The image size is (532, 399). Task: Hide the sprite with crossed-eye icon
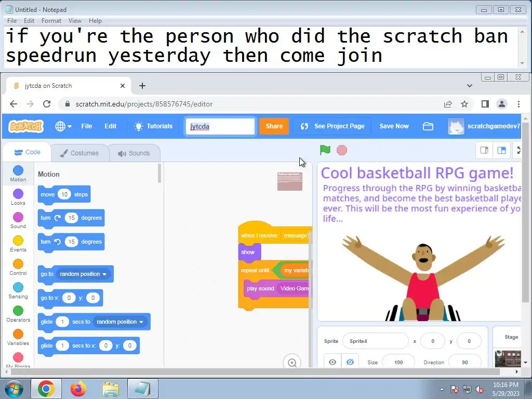350,362
